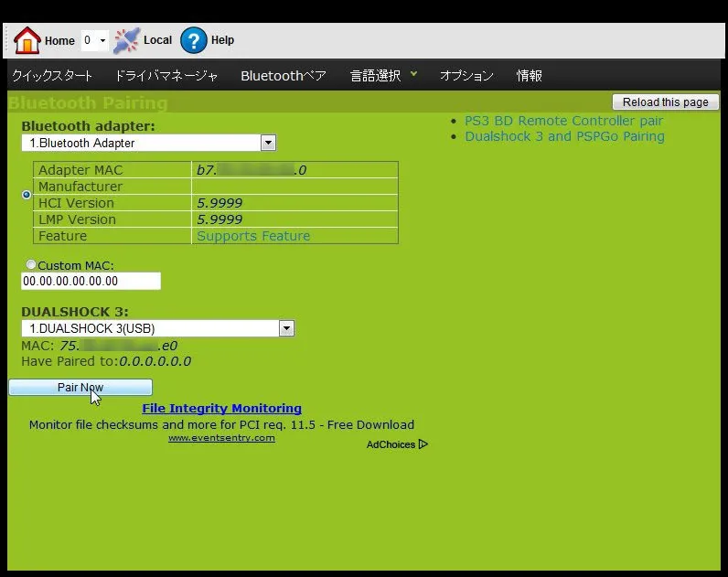
Task: Click the Adapter MAC label cell
Action: (x=112, y=170)
